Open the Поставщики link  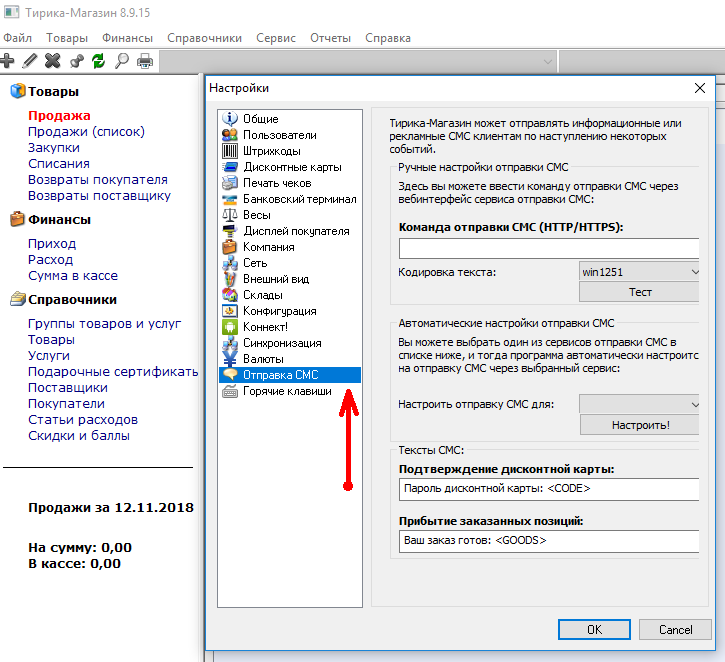pyautogui.click(x=68, y=387)
